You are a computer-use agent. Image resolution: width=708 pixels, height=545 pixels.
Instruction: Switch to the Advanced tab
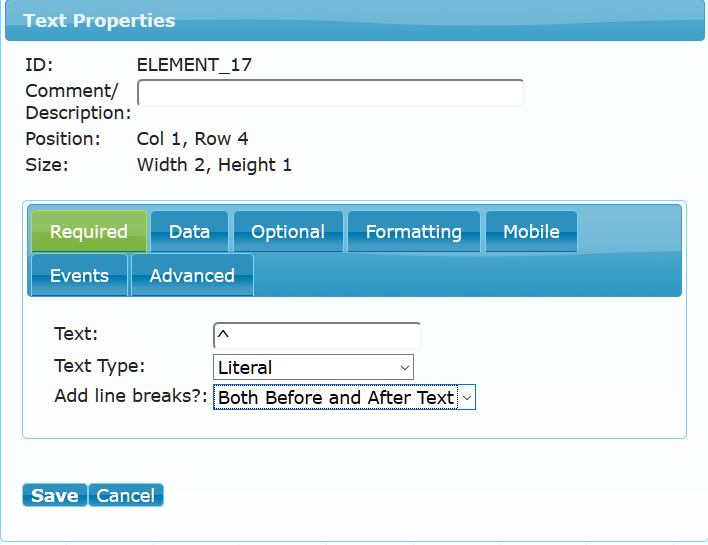click(192, 275)
